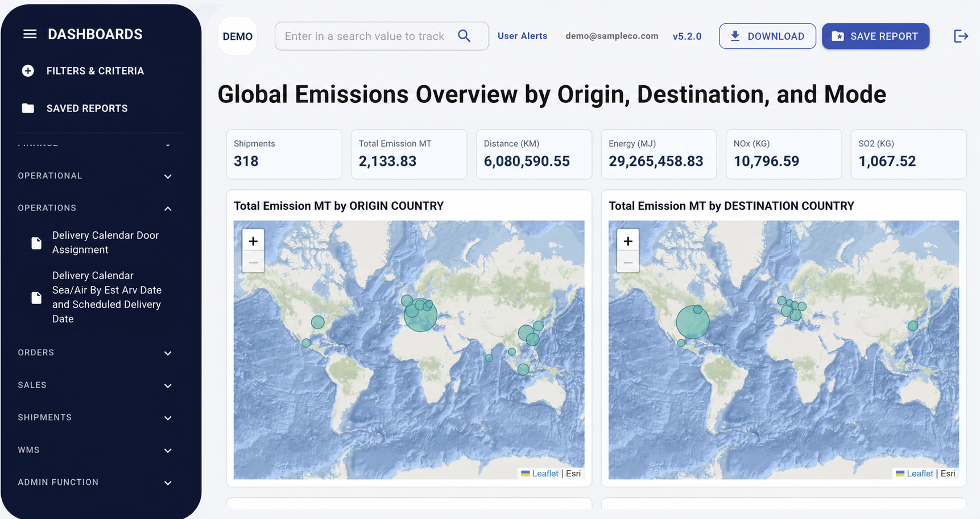Click the NOx (KG) value 10,796.59

tap(766, 161)
